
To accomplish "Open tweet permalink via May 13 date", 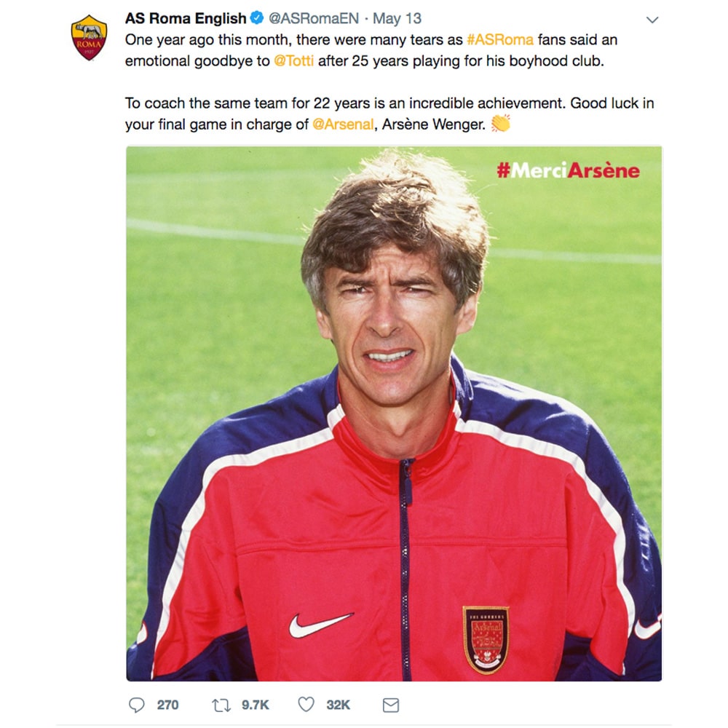I will 397,18.
